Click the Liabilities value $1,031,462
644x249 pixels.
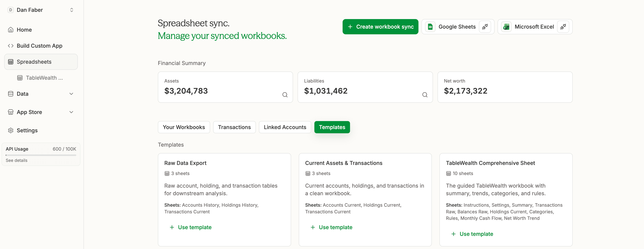point(326,91)
